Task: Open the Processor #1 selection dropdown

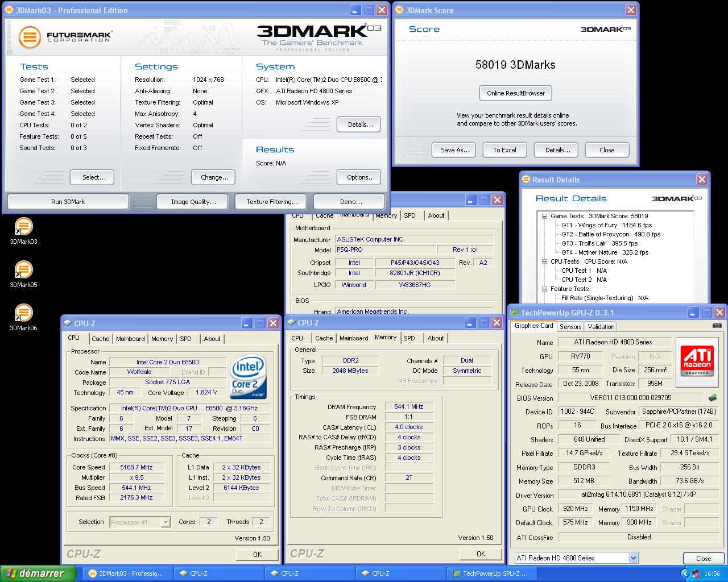Action: coord(166,522)
